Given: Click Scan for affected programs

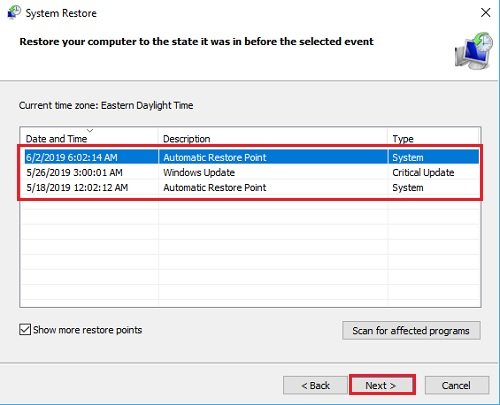Looking at the screenshot, I should (411, 330).
